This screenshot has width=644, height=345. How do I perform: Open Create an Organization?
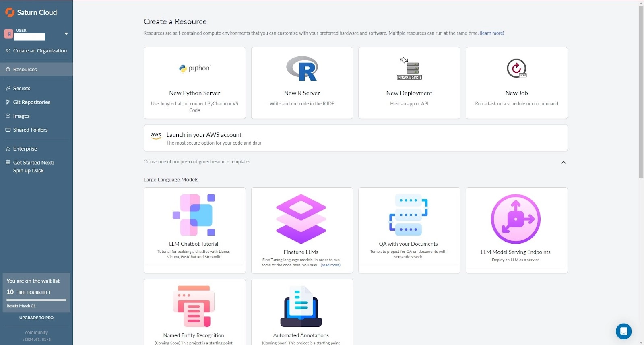pyautogui.click(x=40, y=50)
